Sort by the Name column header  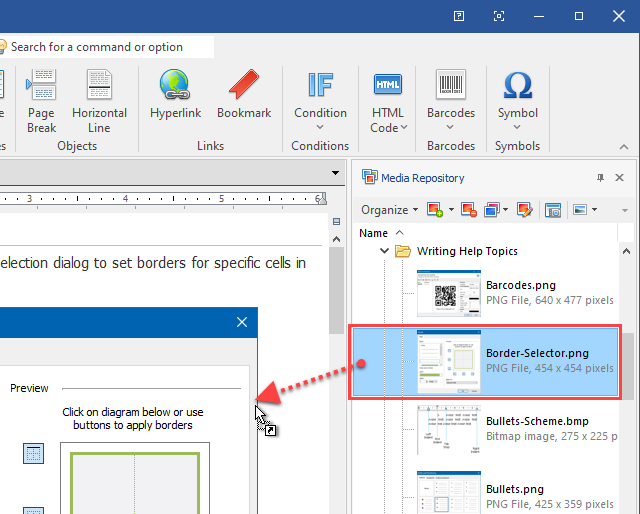coord(373,233)
